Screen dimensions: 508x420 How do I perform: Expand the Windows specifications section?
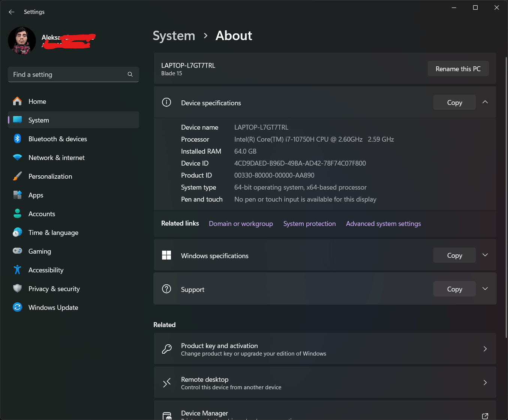pyautogui.click(x=485, y=255)
